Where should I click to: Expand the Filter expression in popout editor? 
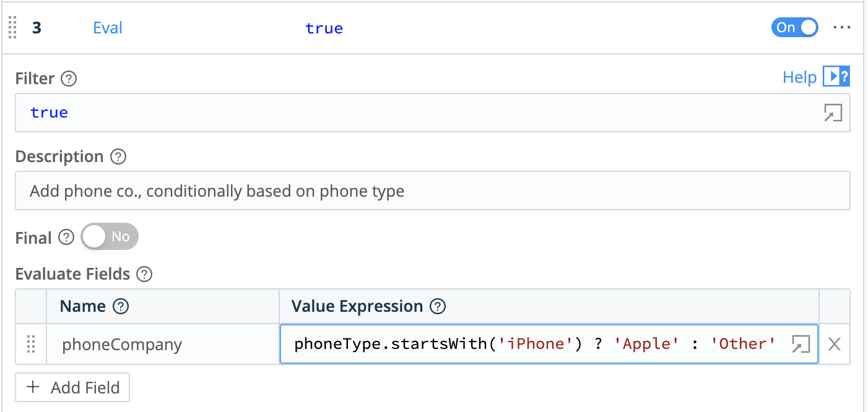[833, 113]
